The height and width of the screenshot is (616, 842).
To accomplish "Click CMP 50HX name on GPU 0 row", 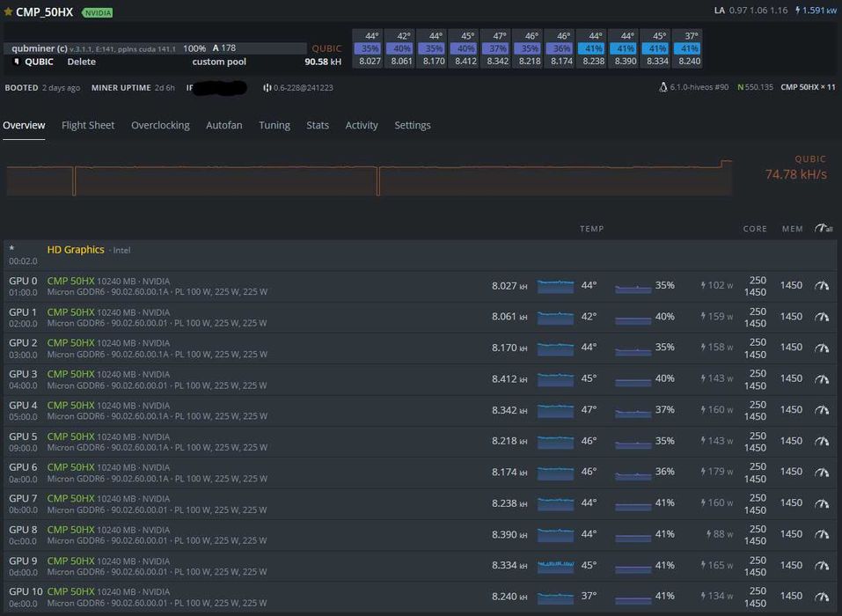I will pos(70,281).
